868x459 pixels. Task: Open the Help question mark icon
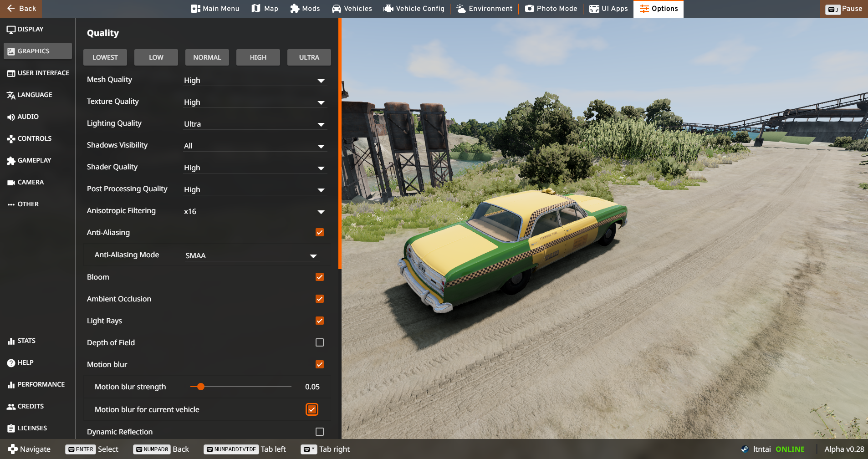(x=11, y=363)
